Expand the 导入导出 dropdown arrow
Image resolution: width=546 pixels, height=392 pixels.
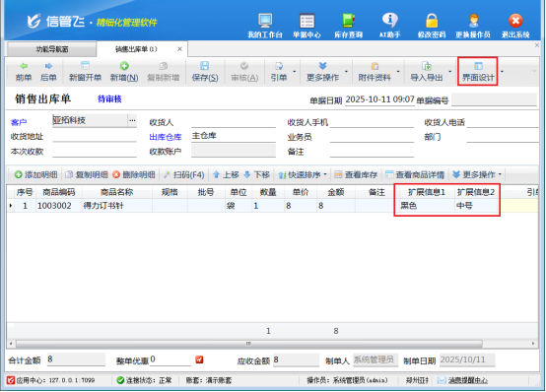(449, 72)
